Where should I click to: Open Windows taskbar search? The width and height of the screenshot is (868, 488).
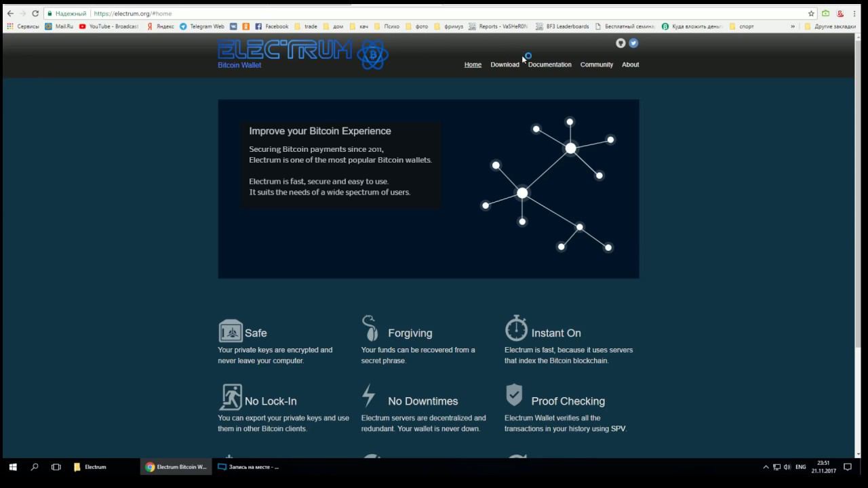click(x=35, y=467)
